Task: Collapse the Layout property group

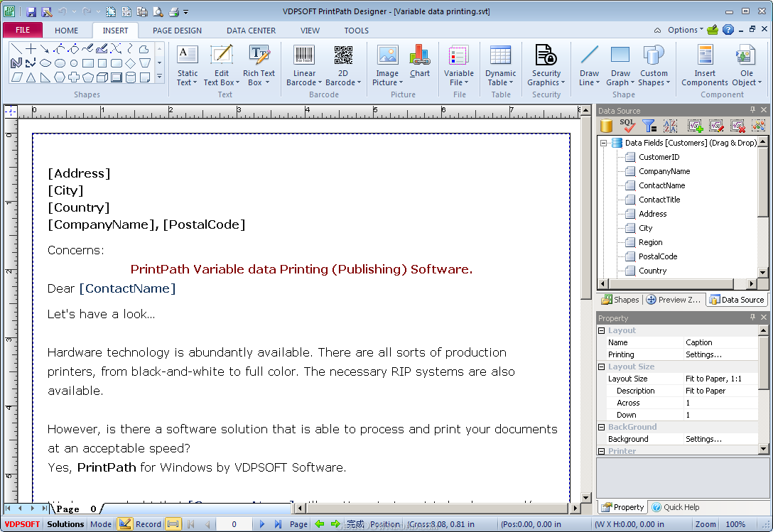Action: pyautogui.click(x=602, y=330)
